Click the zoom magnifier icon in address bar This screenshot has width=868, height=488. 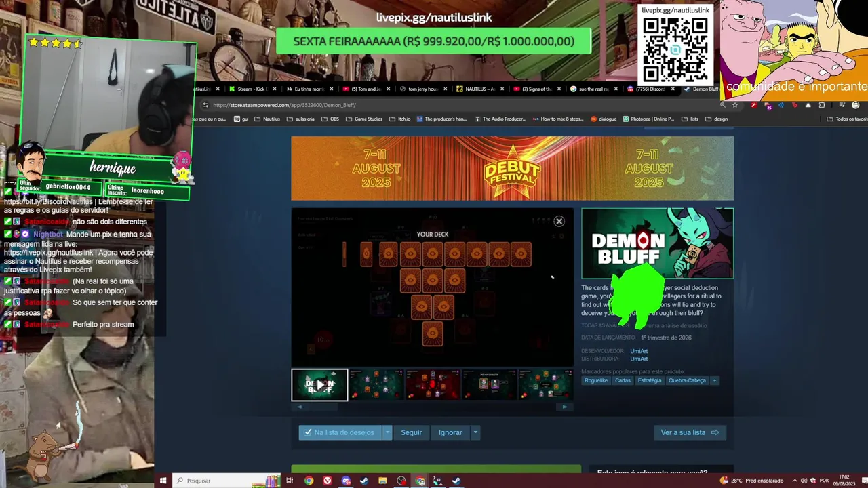(x=723, y=105)
